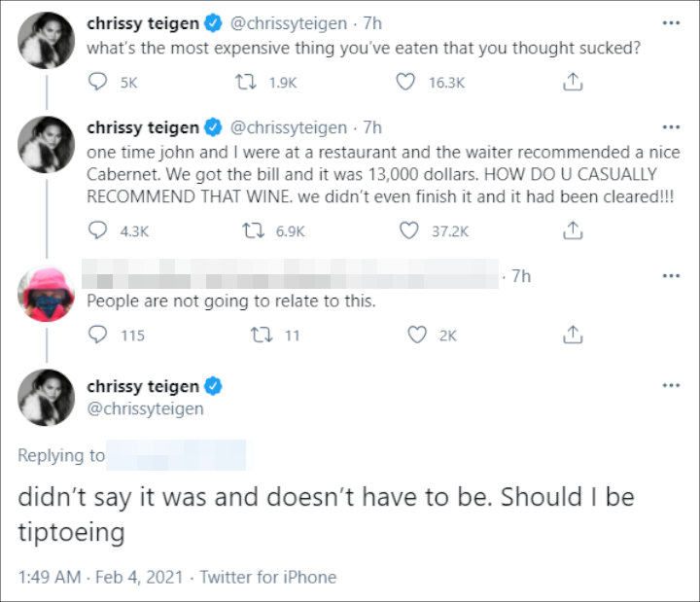Open more options on the tiptoeing tweet
Viewport: 700px width, 602px height.
671,385
